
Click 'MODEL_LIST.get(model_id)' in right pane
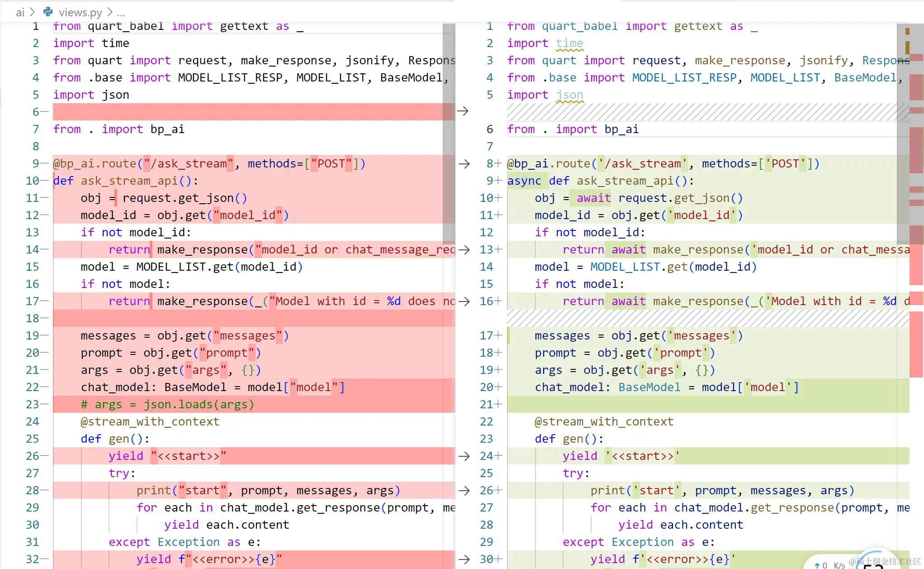pyautogui.click(x=673, y=267)
